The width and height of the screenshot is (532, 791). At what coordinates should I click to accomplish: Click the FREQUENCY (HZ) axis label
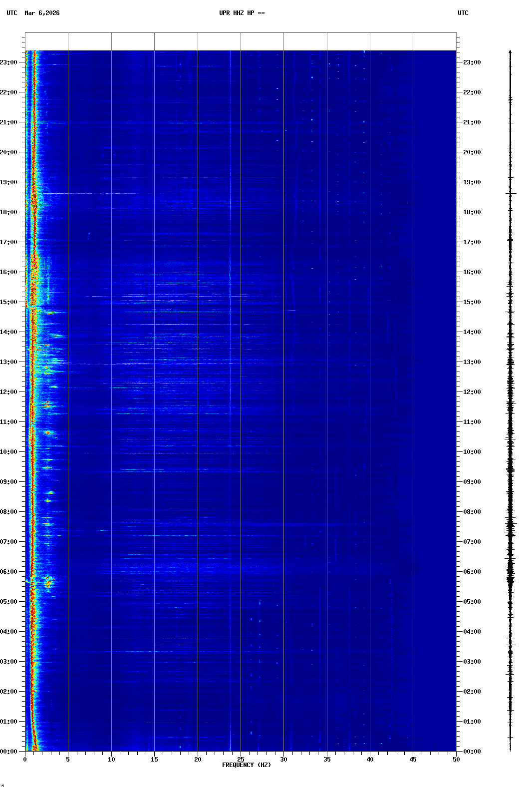tap(247, 765)
